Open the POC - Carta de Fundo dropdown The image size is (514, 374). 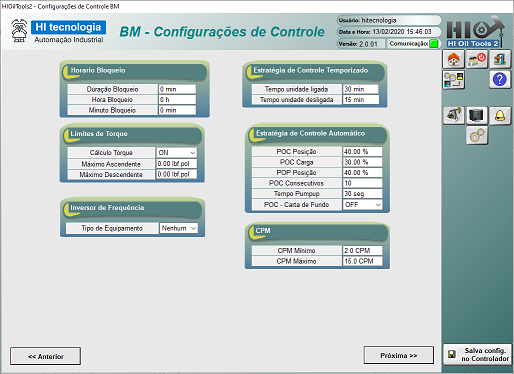(362, 205)
